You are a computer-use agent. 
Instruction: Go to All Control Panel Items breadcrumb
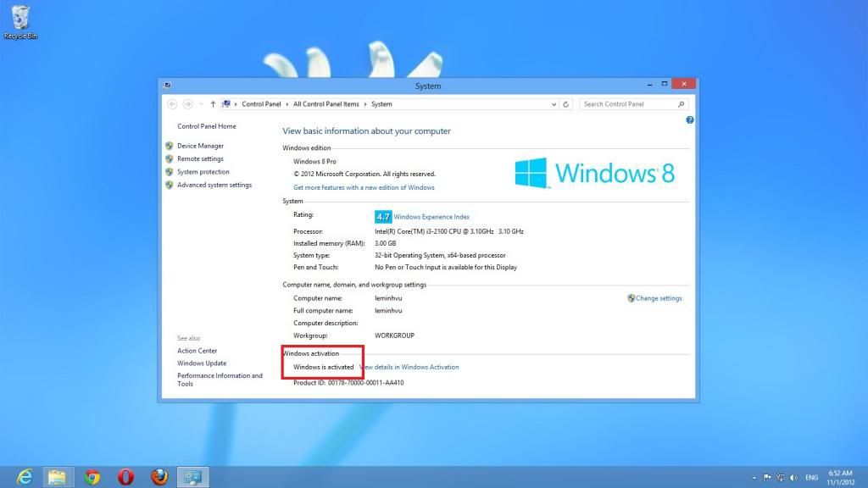coord(326,104)
